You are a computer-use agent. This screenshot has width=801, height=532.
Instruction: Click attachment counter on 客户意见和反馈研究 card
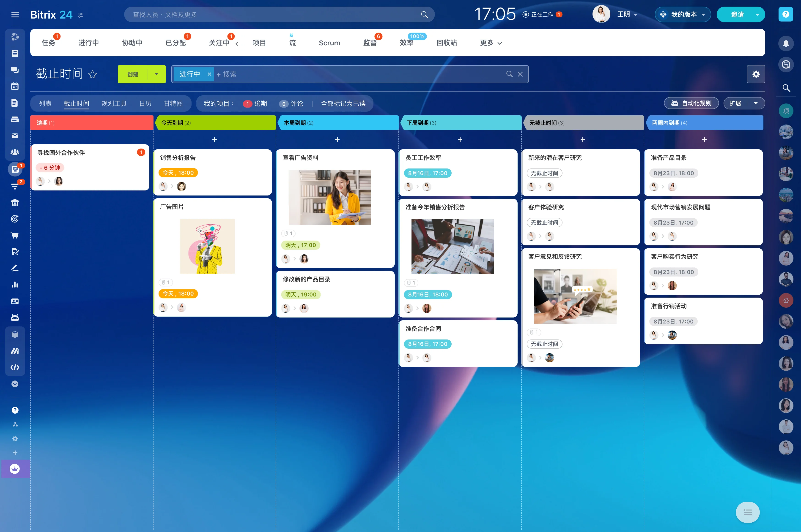point(534,332)
